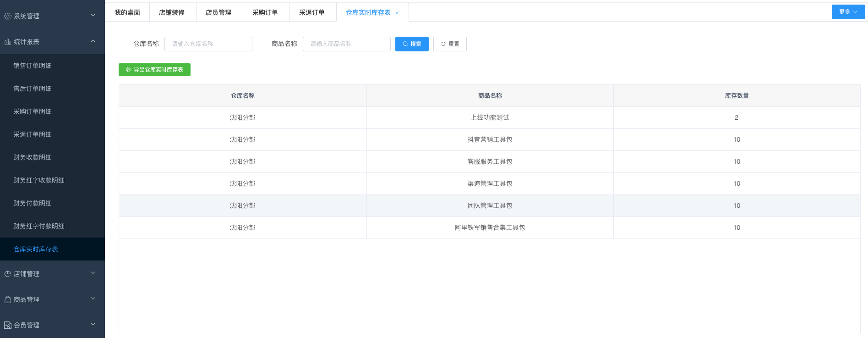Expand the 系统管理 menu chevron
The width and height of the screenshot is (868, 338).
tap(93, 15)
